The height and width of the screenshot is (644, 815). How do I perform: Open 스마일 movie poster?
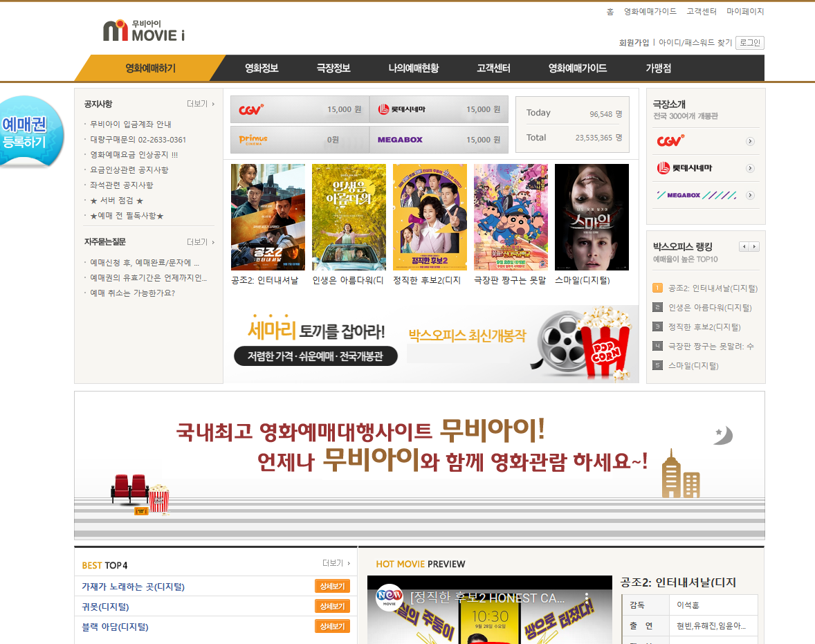coord(592,217)
